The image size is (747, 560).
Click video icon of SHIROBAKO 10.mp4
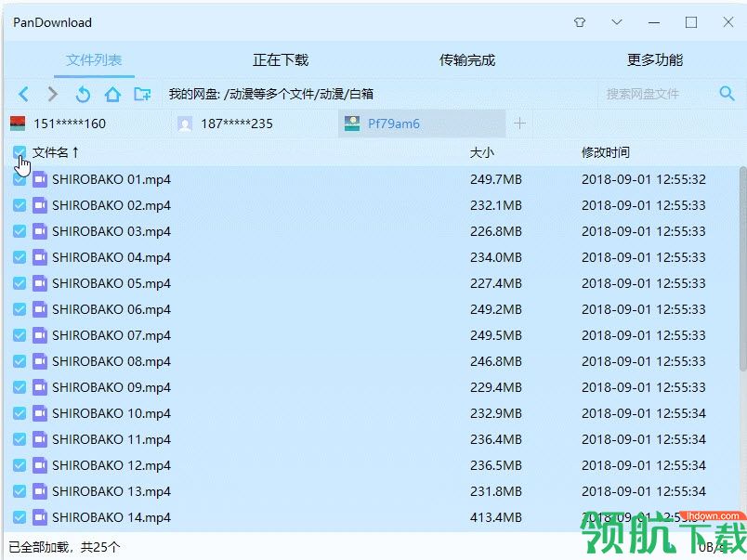pyautogui.click(x=40, y=413)
